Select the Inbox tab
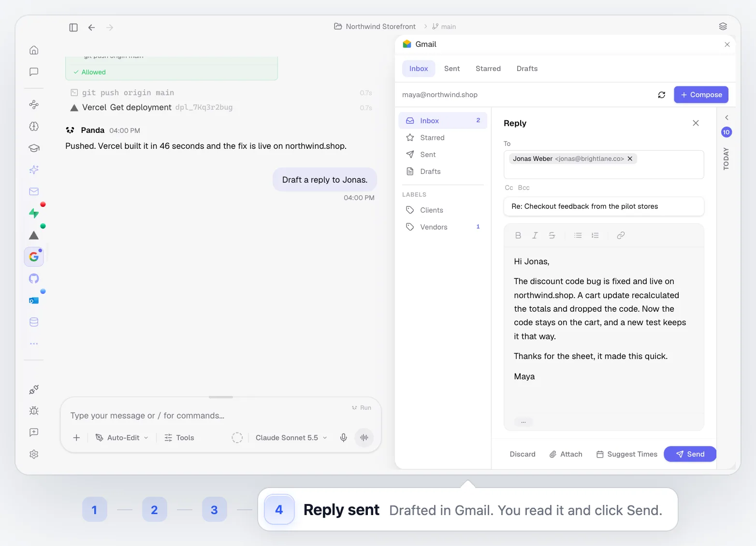Image resolution: width=756 pixels, height=546 pixels. 419,69
